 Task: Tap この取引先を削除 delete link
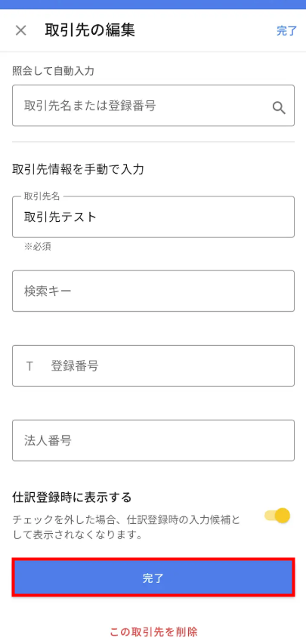[153, 631]
